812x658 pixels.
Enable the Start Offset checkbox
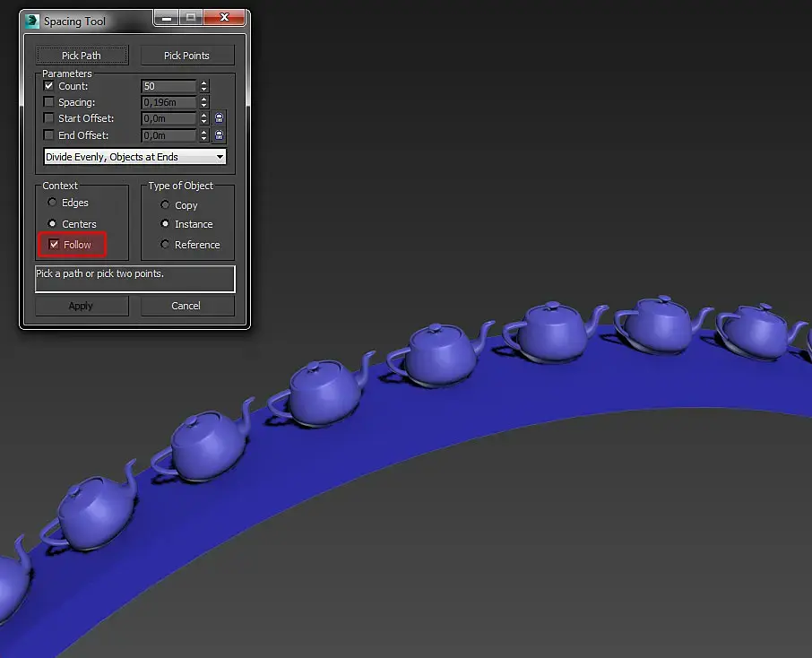click(x=48, y=118)
